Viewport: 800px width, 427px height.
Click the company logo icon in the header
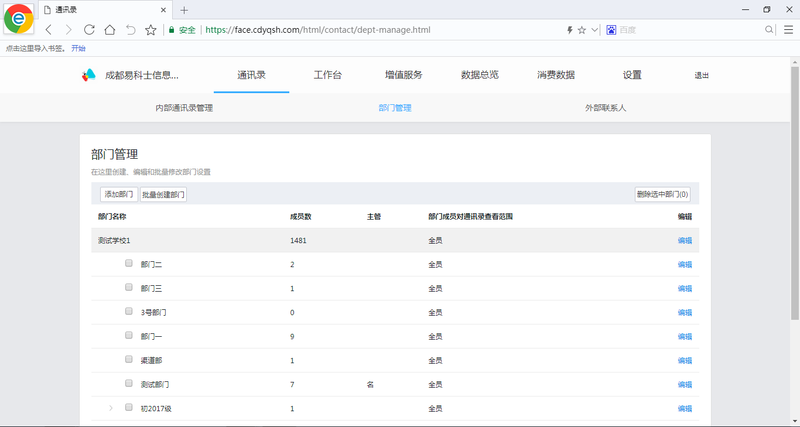pos(89,75)
